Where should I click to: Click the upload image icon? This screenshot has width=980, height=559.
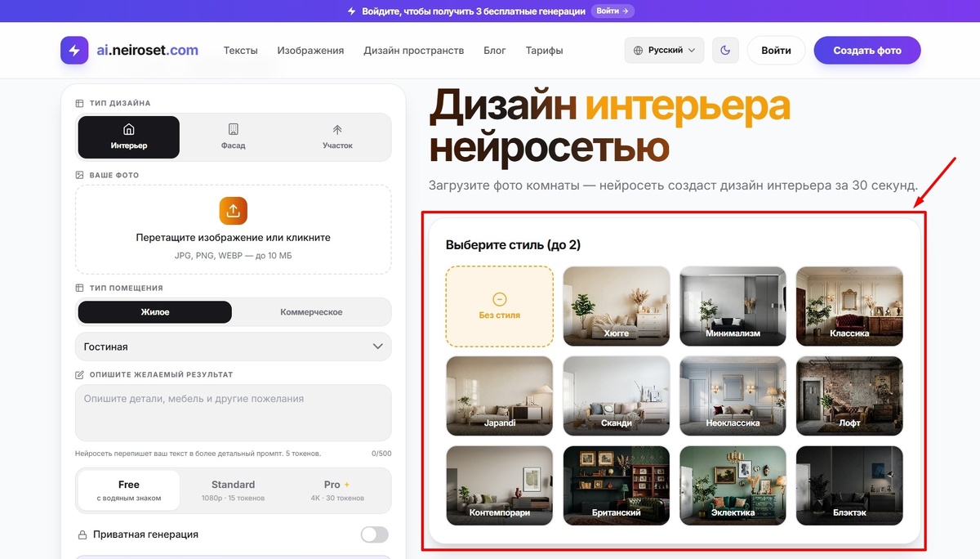tap(233, 211)
